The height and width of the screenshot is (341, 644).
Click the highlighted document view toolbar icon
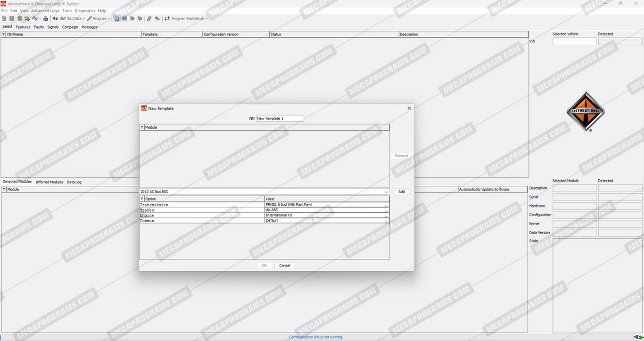click(x=117, y=18)
